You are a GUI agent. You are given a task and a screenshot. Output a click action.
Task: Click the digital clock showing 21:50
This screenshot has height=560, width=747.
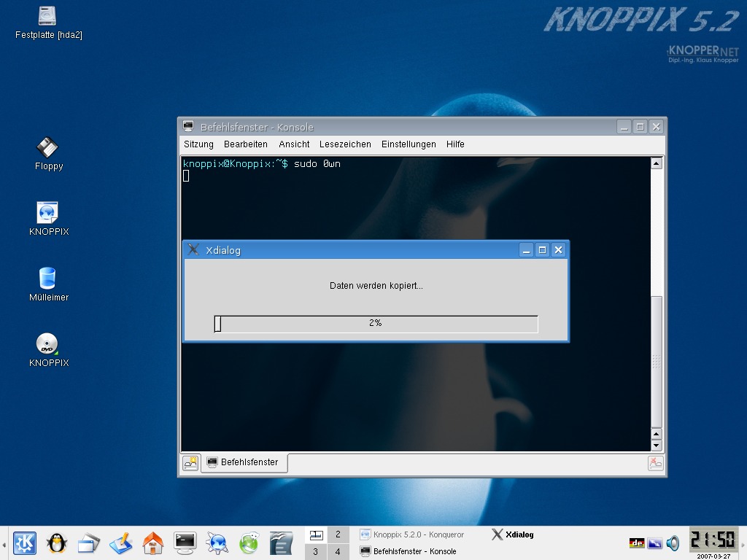pos(713,540)
